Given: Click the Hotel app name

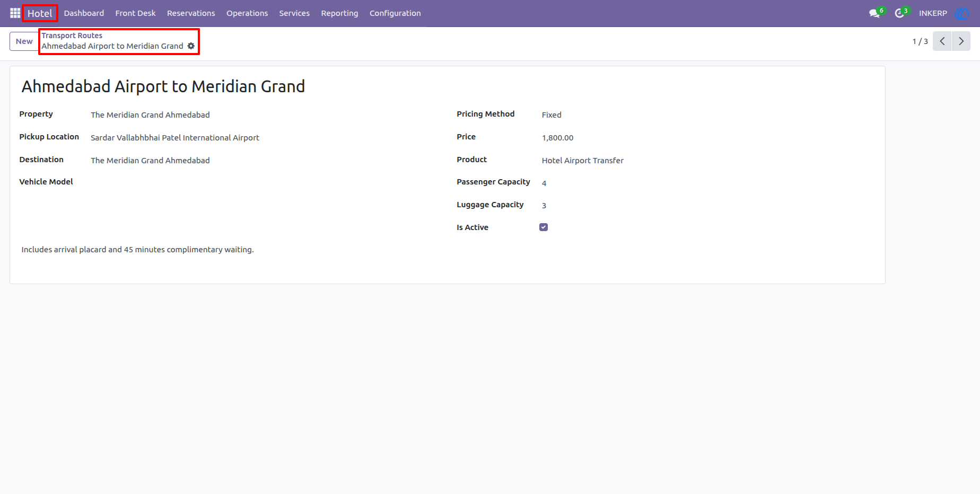Looking at the screenshot, I should 40,13.
